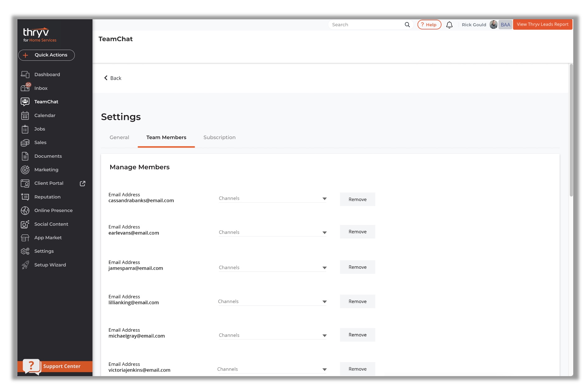
Task: Open Channels dropdown for cassandrabanks@email.com
Action: click(x=272, y=198)
